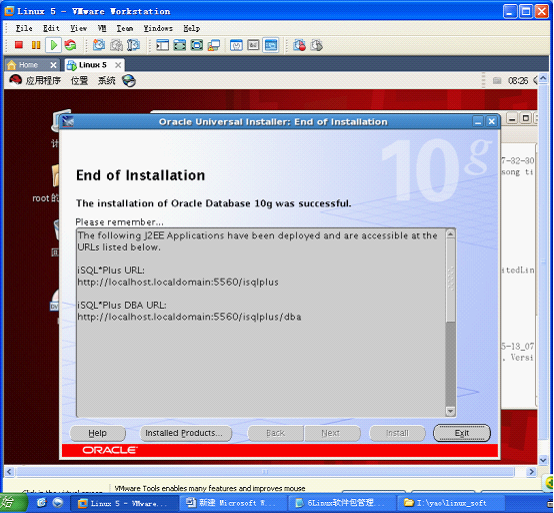
Task: Click the Unity mode toolbar icon
Action: pos(214,45)
